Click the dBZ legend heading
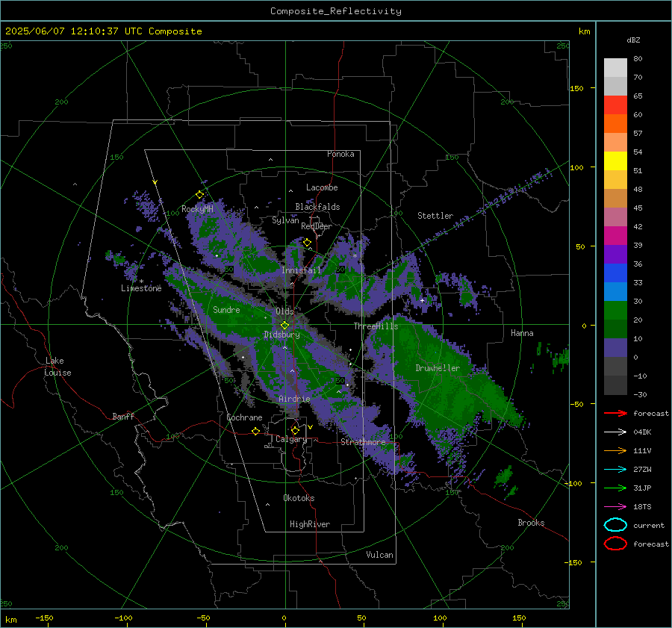The width and height of the screenshot is (672, 628). 633,40
